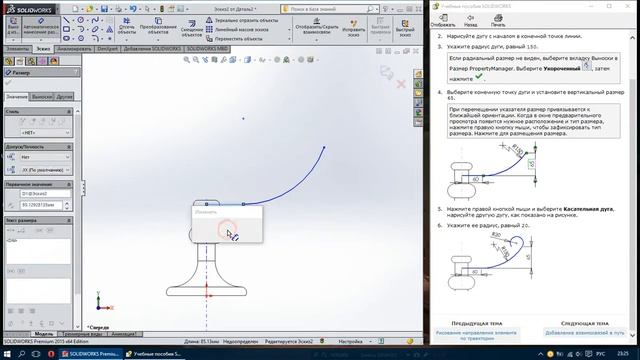The image size is (640, 360).
Task: Open next topic link Добавление взаимосвязей в путь
Action: [584, 333]
